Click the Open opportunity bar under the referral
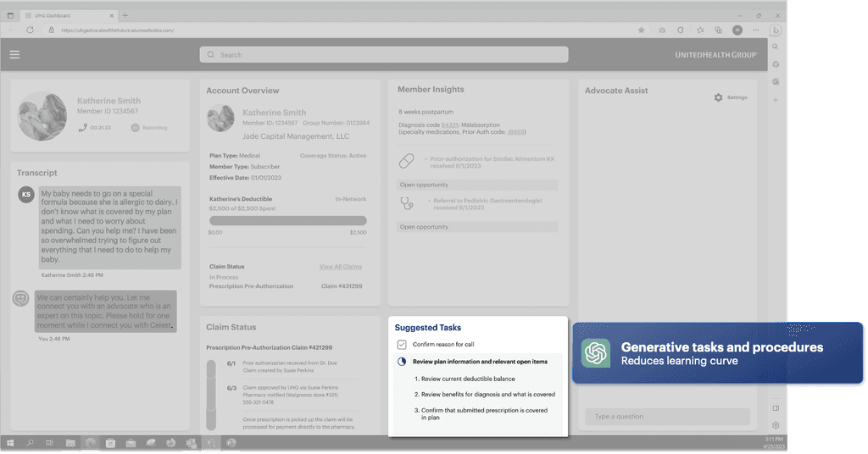 477,227
